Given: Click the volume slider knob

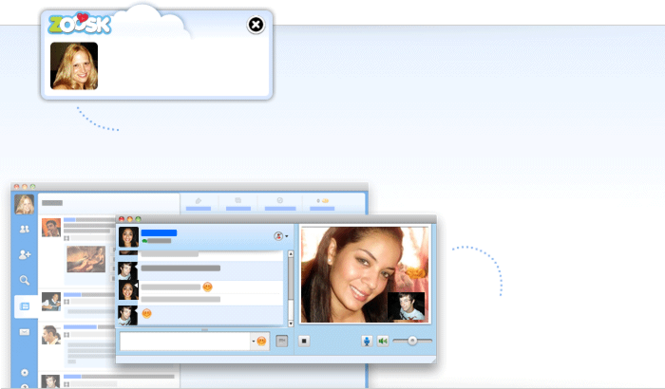Looking at the screenshot, I should (412, 340).
